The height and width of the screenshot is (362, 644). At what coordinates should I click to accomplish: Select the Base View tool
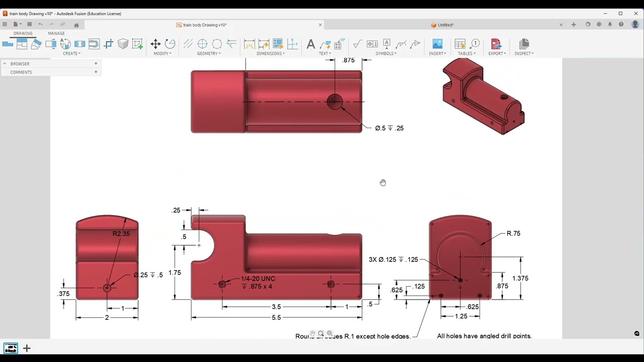point(7,44)
